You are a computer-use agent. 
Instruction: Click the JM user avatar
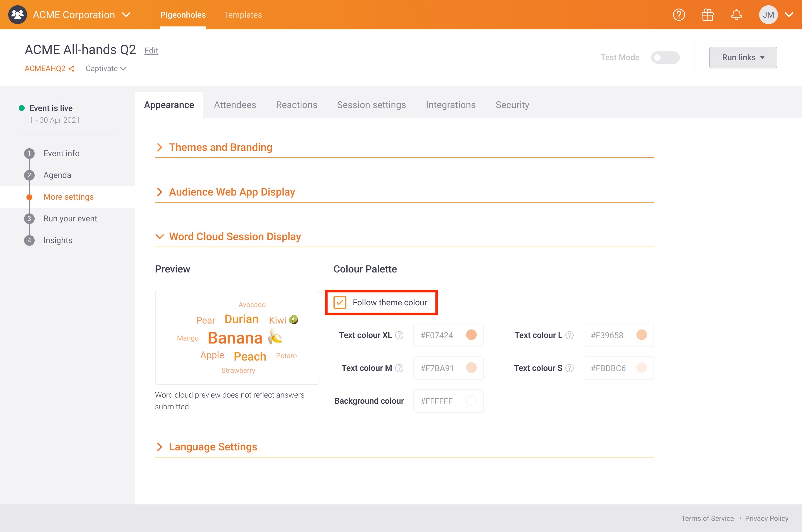[768, 15]
